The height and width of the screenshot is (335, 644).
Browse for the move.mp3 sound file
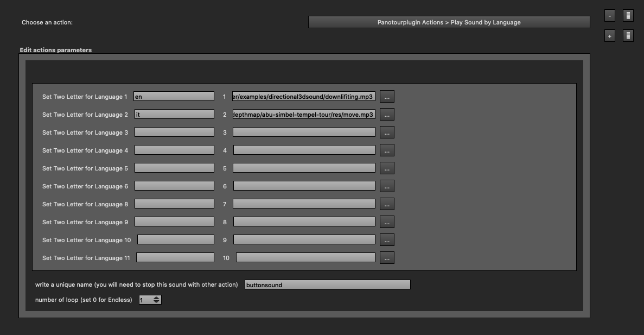pyautogui.click(x=387, y=114)
